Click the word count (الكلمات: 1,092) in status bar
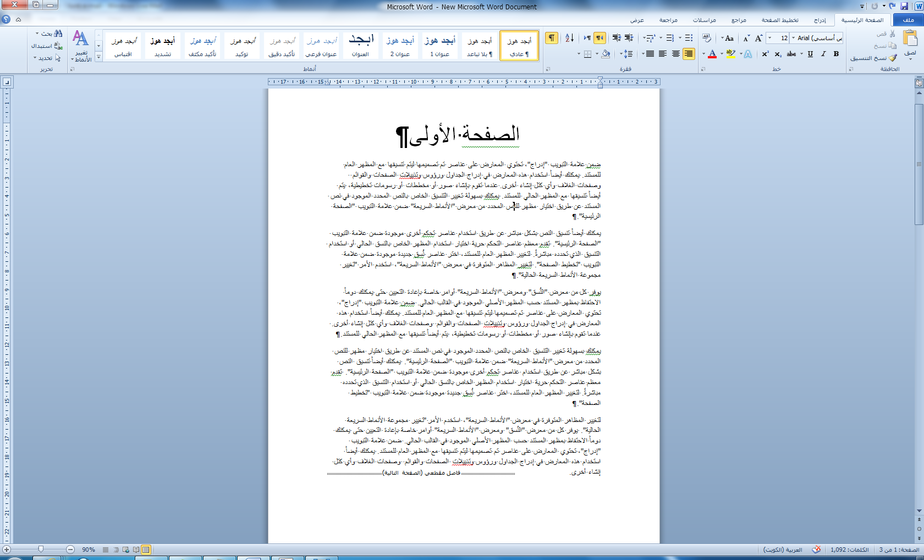Viewport: 924px width, 560px height. 849,550
